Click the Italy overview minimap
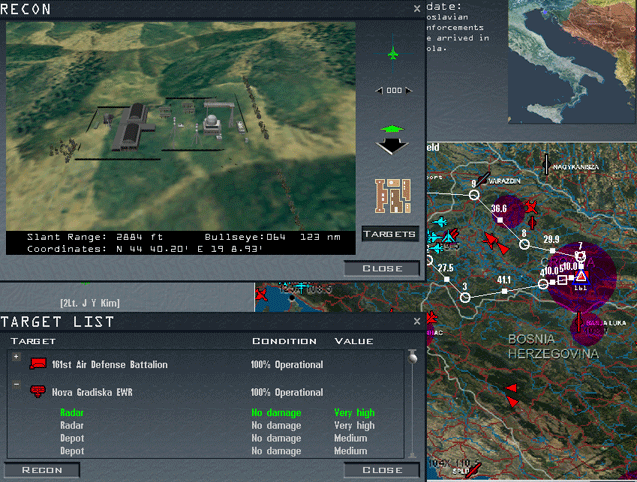 coord(572,61)
